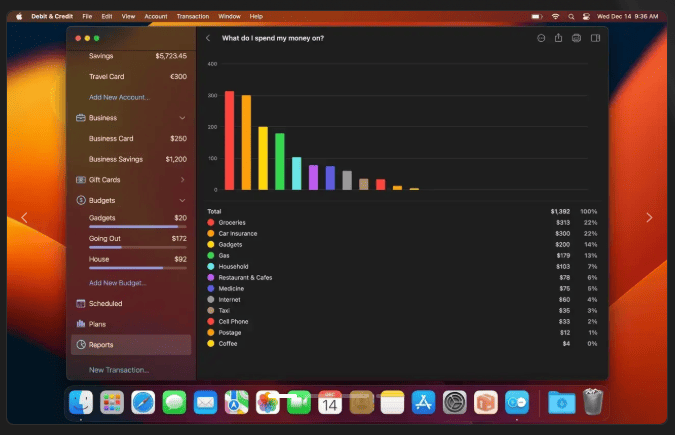Click the cyan Household legend dot
Image resolution: width=675 pixels, height=435 pixels.
(x=211, y=267)
